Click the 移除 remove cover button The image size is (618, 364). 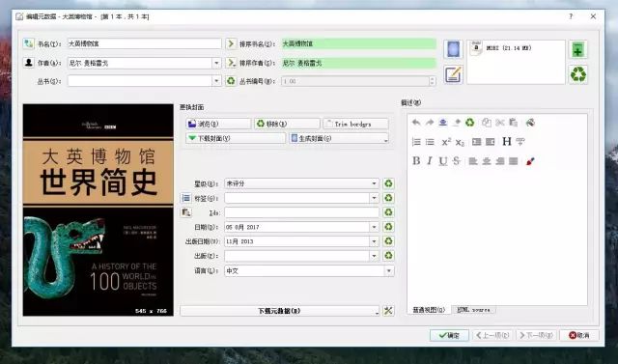(288, 124)
